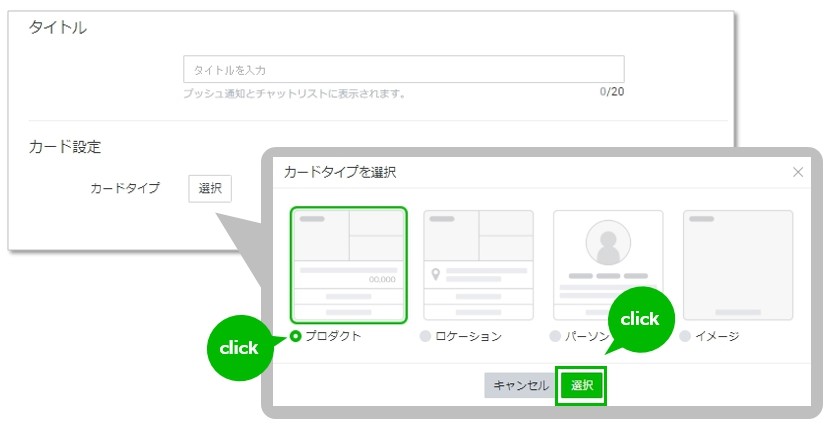Click the avatar icon in the person card
Screen dimensions: 840x429
[607, 243]
